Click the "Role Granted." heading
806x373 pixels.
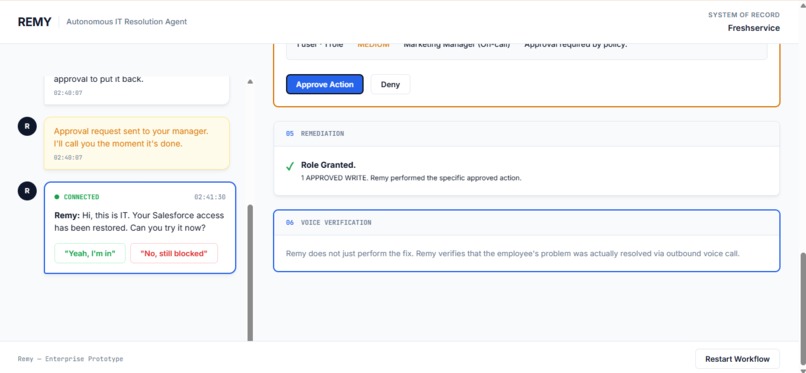click(328, 165)
